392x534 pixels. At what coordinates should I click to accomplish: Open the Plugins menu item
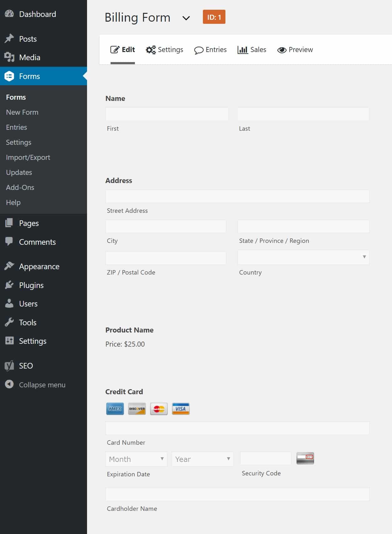[x=31, y=285]
